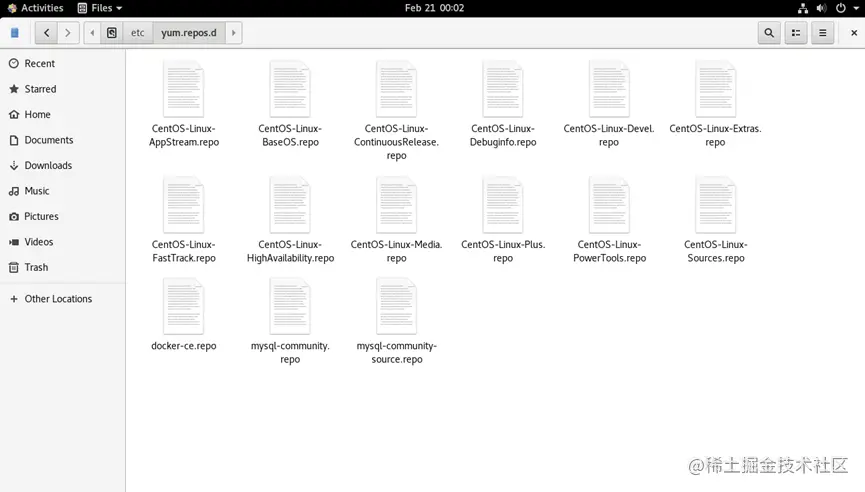Image resolution: width=865 pixels, height=492 pixels.
Task: Open the Downloads sidebar location
Action: (62, 165)
